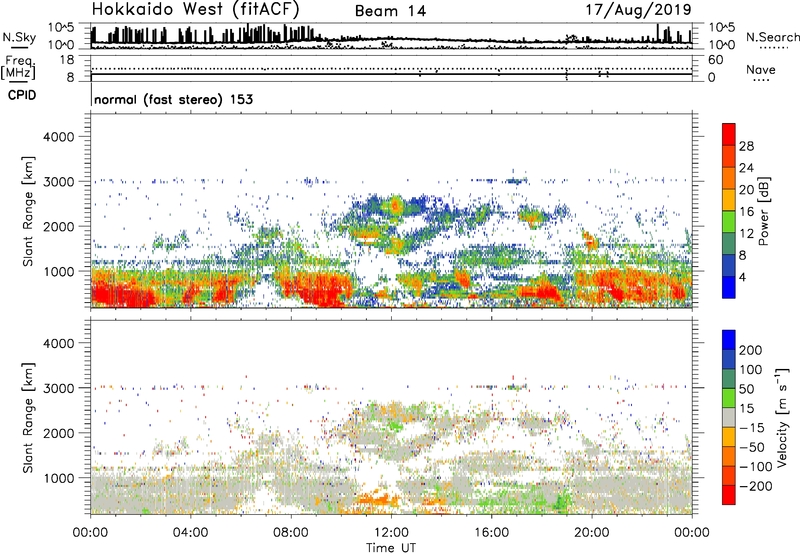This screenshot has width=800, height=554.
Task: Click the blue bottom of the power color bar
Action: tap(729, 287)
